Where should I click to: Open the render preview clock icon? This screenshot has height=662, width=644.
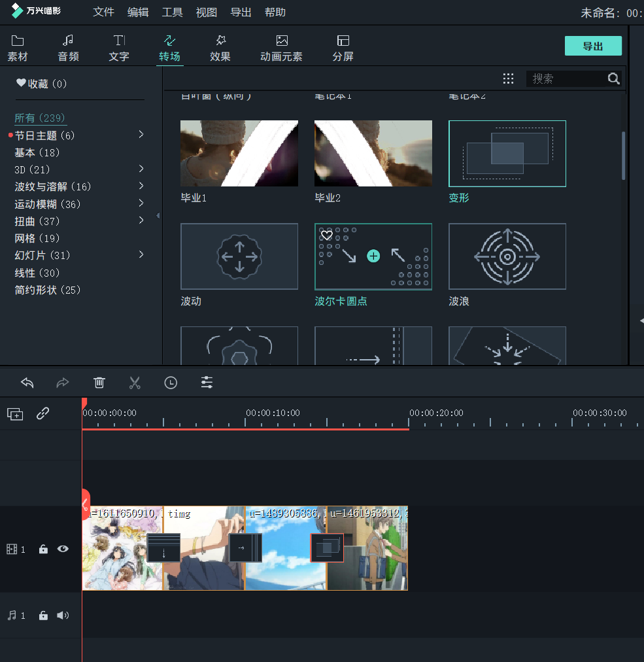click(171, 382)
